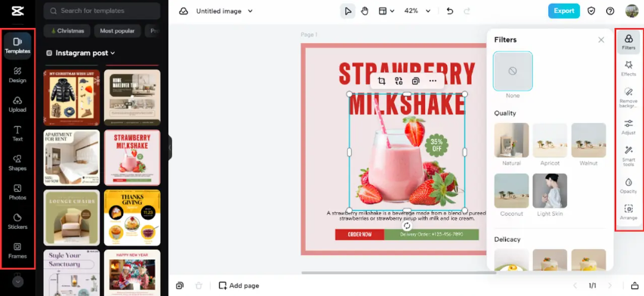Open Smart tools in right sidebar
The image size is (644, 296).
click(628, 156)
